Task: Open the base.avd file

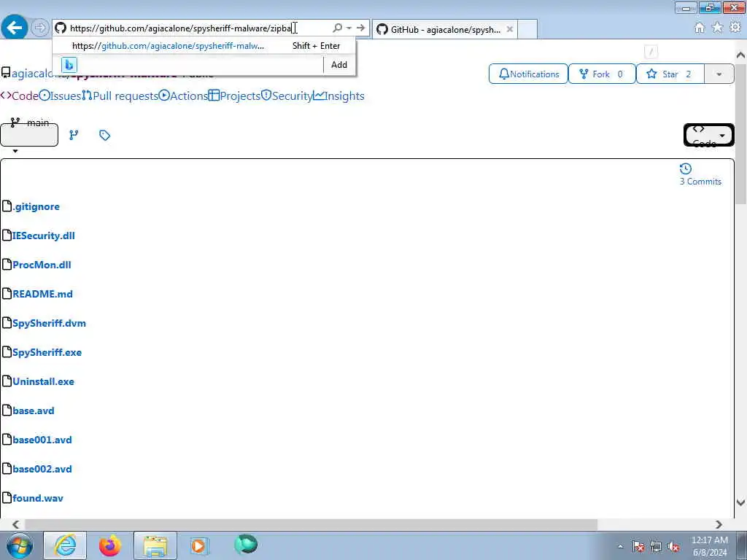Action: point(34,411)
